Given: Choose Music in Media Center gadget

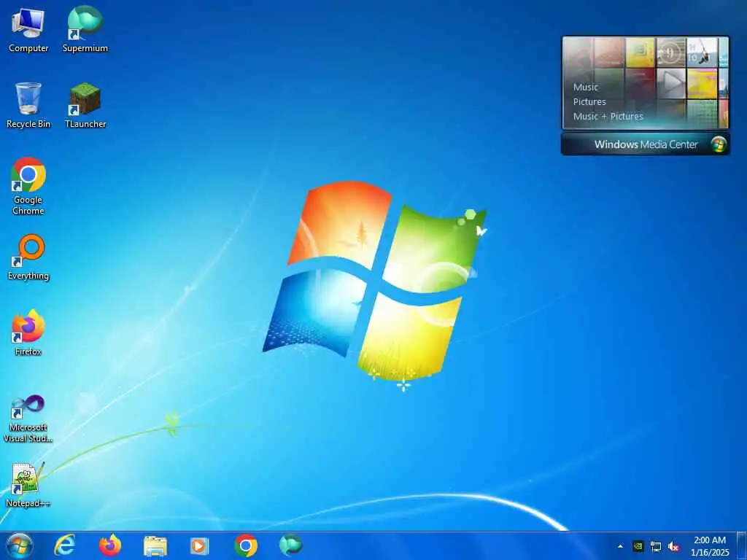Looking at the screenshot, I should tap(586, 87).
